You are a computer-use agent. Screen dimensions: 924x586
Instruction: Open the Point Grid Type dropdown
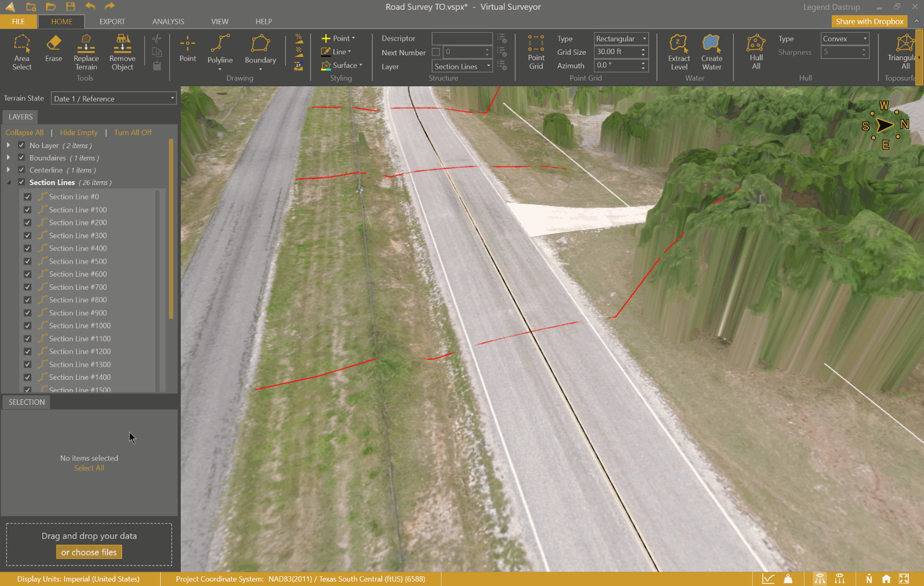point(621,39)
